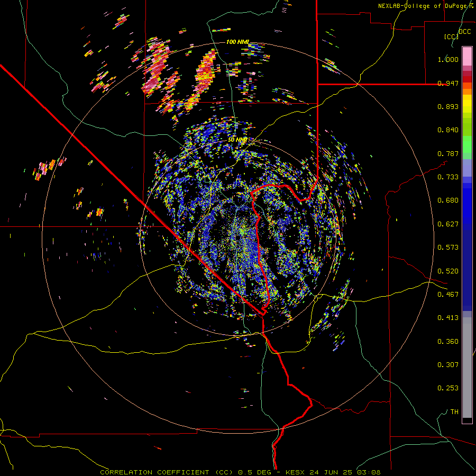476x476 pixels.
Task: Select the 0.253 legend value
Action: 448,388
